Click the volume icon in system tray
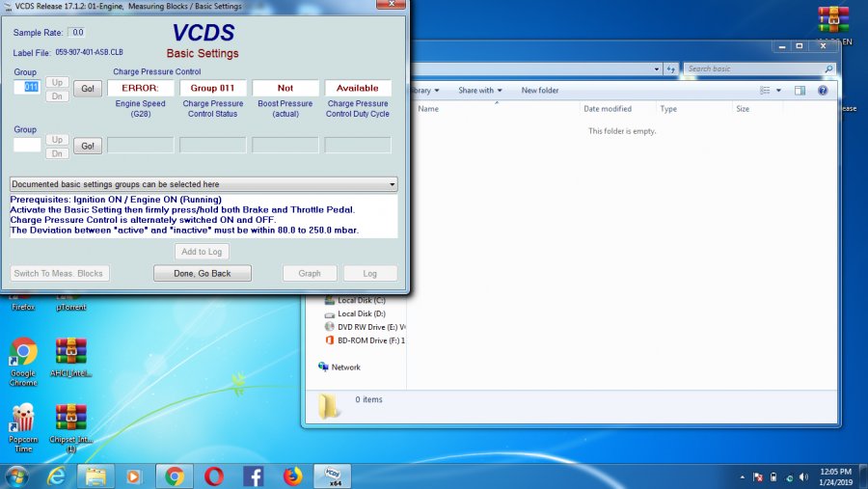 [x=805, y=477]
